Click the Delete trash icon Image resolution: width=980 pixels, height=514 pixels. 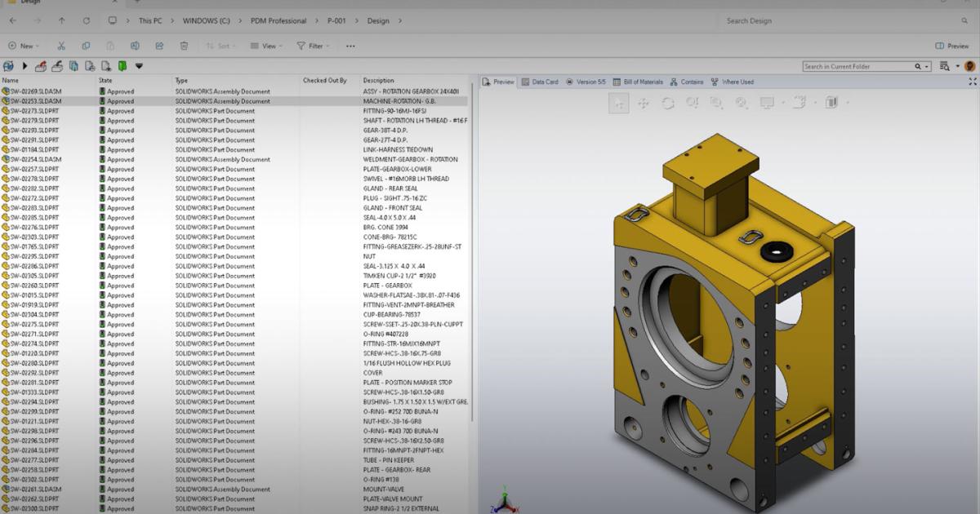point(185,46)
